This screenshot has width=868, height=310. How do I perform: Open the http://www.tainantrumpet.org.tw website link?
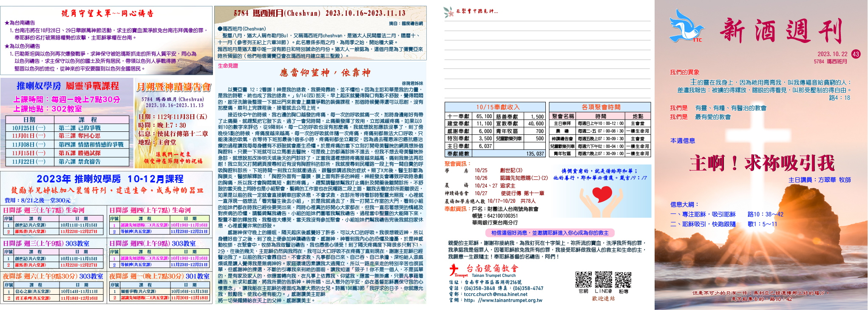pyautogui.click(x=503, y=300)
